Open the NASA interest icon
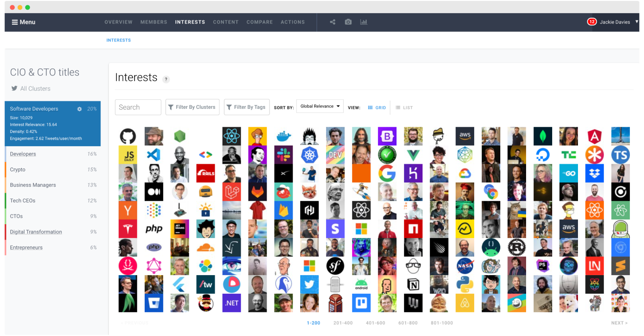 (465, 266)
